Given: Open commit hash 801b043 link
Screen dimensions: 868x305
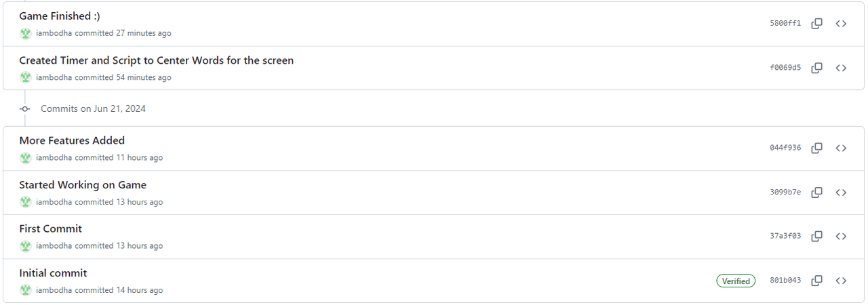Looking at the screenshot, I should click(x=785, y=281).
